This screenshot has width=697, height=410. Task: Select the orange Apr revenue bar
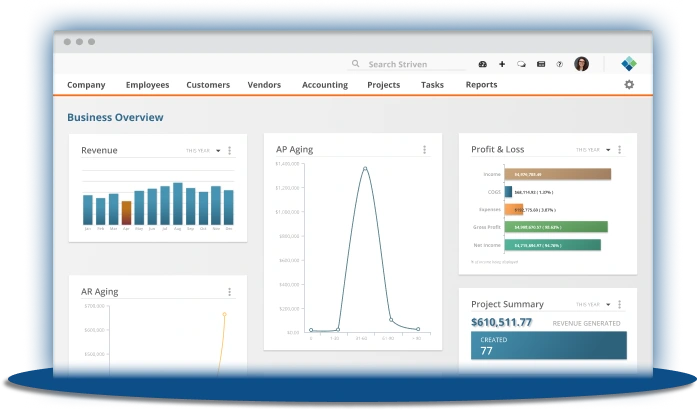(x=126, y=213)
